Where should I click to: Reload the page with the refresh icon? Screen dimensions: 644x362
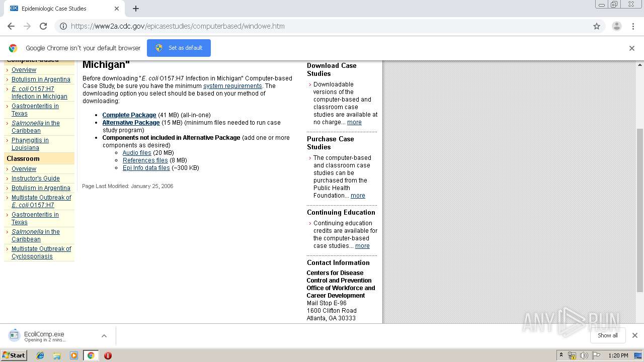pos(43,26)
